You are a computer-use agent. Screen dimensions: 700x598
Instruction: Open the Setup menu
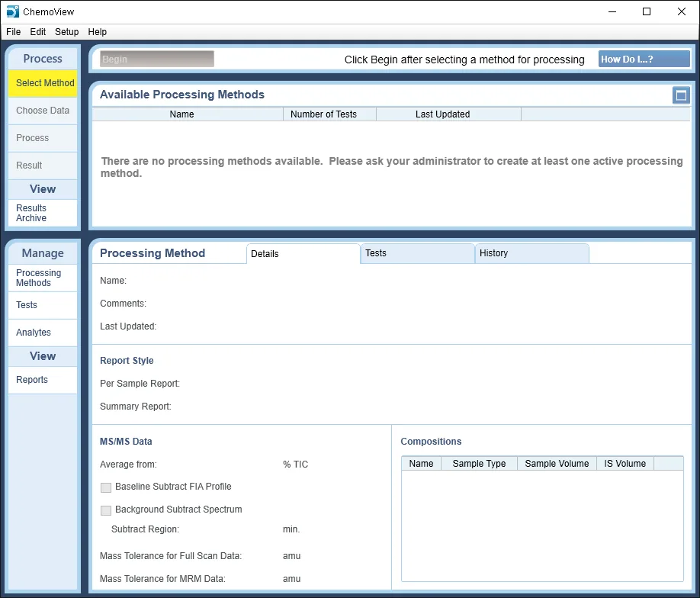(x=66, y=32)
